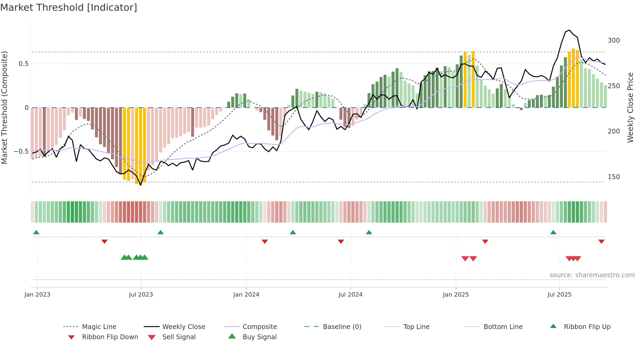Click the green Ribbon Flip Up triangle in legend
Viewport: 644px width, 362px height.
tap(553, 326)
